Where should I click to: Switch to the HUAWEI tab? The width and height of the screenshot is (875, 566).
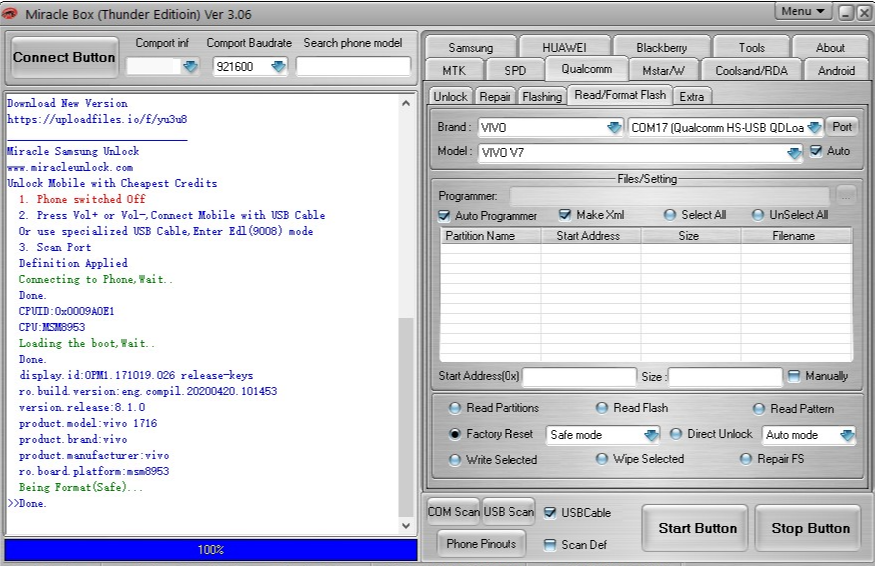coord(564,48)
